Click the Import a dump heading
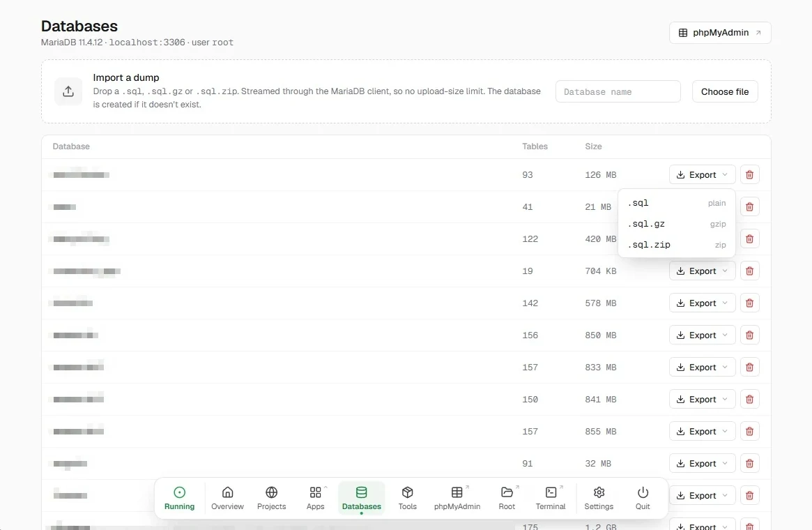Screen dimensions: 812x530 [x=126, y=77]
